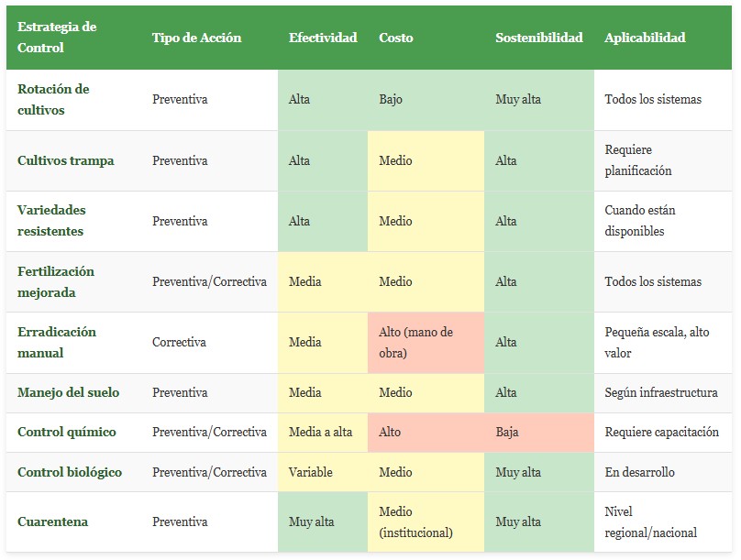Viewport: 741px width, 560px height.
Task: Click the 'Control biológico' strategy name
Action: click(70, 472)
